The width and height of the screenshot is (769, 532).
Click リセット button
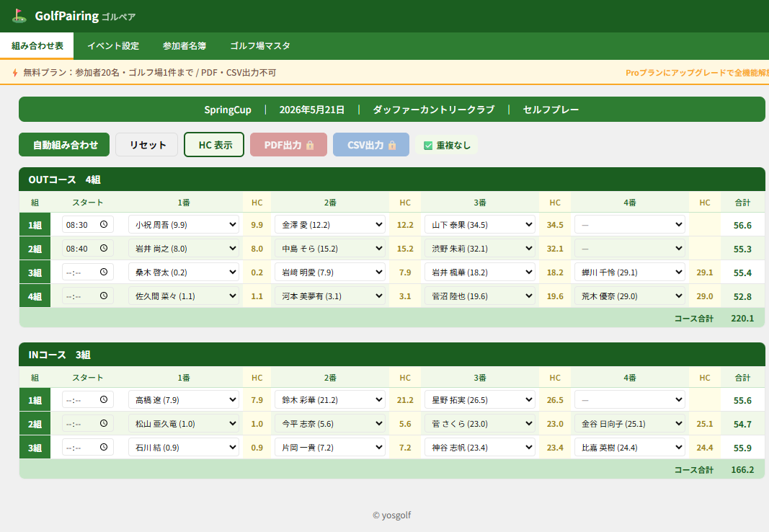click(x=146, y=145)
